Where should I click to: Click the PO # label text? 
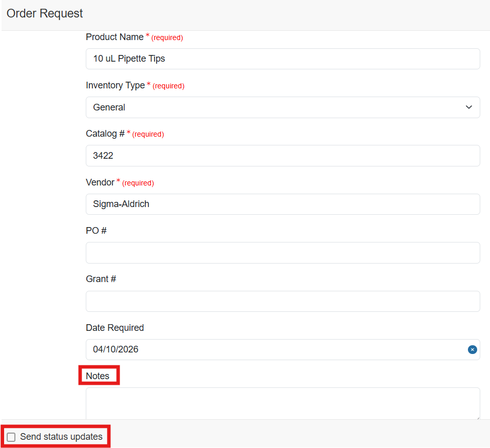[96, 231]
